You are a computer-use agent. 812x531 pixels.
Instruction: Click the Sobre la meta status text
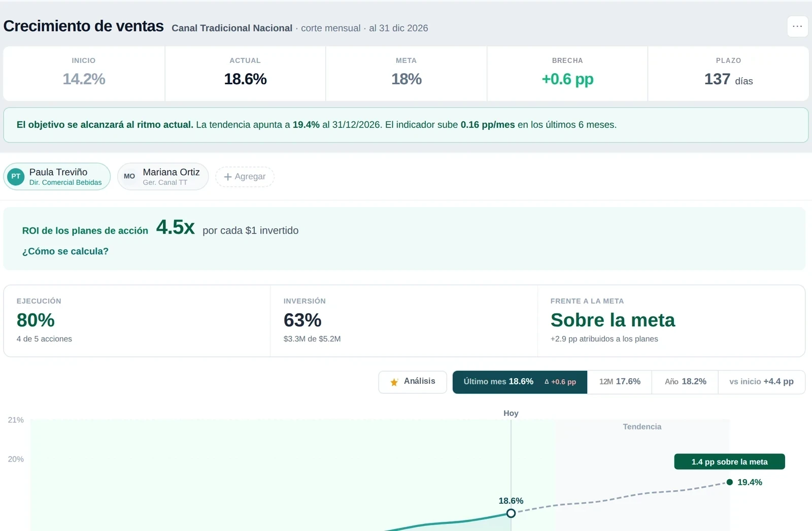pos(613,320)
